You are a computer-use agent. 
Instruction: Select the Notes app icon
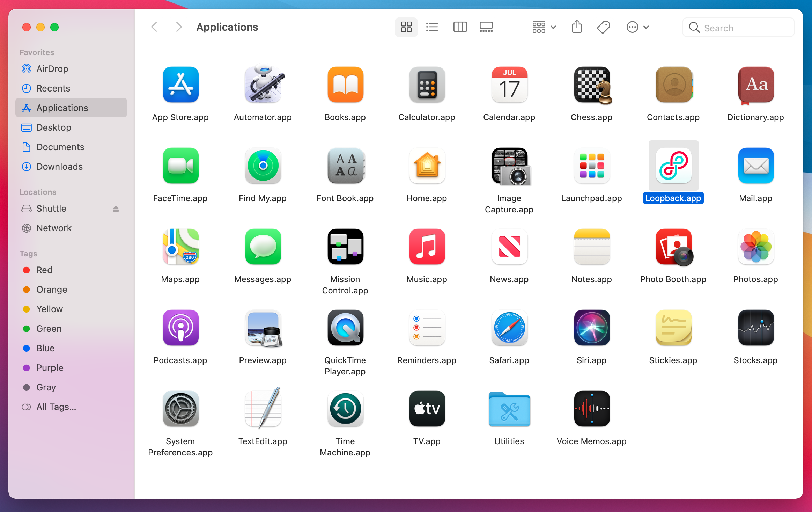592,247
